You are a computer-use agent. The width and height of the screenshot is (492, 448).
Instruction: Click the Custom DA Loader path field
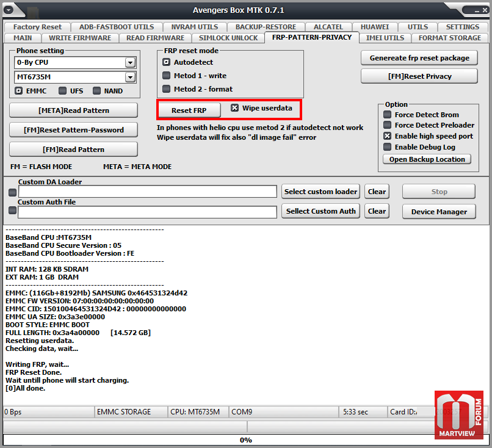pyautogui.click(x=148, y=192)
